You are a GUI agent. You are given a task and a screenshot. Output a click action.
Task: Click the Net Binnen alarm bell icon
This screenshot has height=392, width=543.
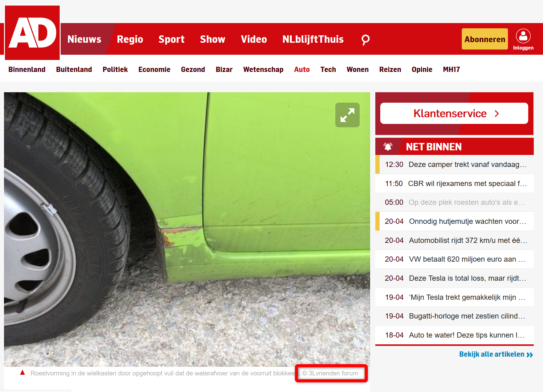click(388, 147)
